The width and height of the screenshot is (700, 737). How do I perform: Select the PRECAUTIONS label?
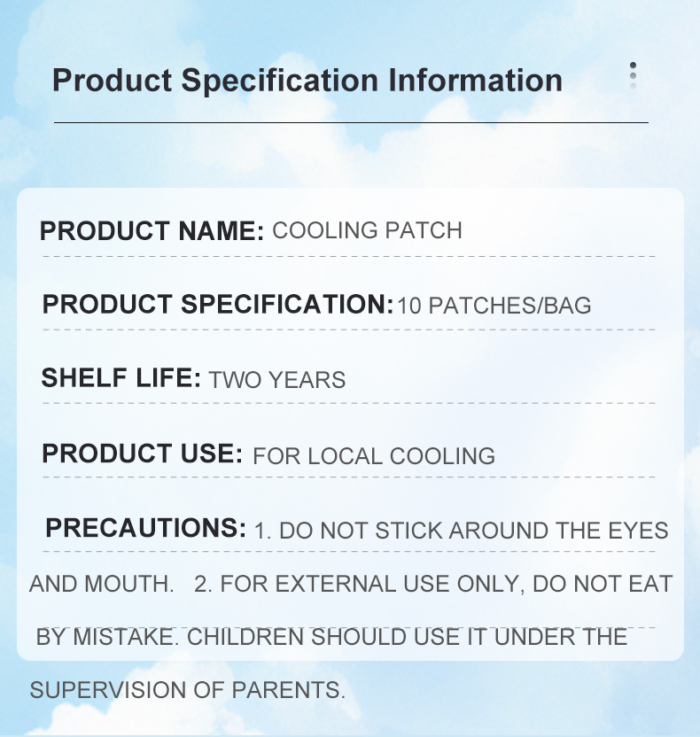tap(146, 528)
